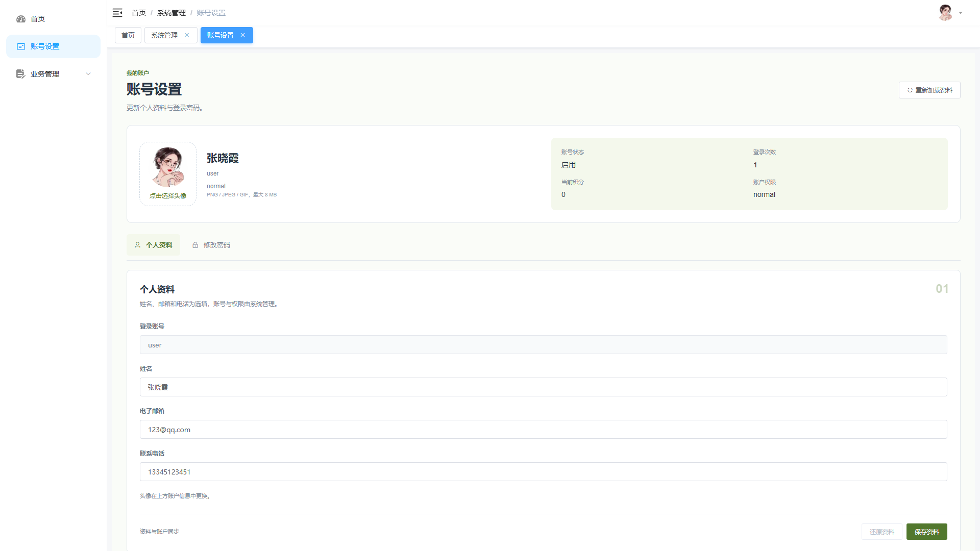Switch to the 首页 page tab
Viewport: 980px width, 551px height.
(x=128, y=35)
